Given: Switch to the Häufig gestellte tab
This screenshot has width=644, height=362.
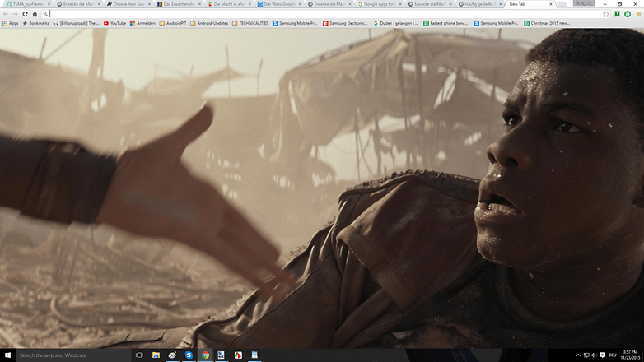Looking at the screenshot, I should pyautogui.click(x=478, y=4).
